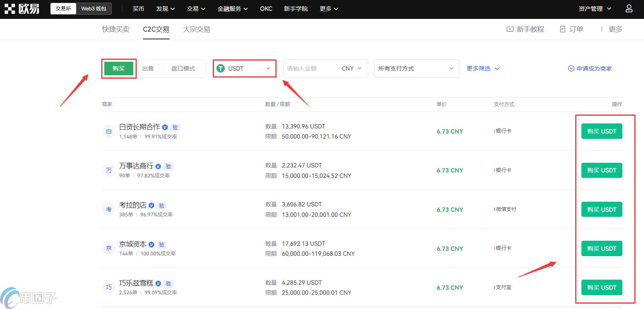The image size is (644, 309).
Task: Click the 15,000.00-15,024.52 CNY limit
Action: pyautogui.click(x=317, y=176)
